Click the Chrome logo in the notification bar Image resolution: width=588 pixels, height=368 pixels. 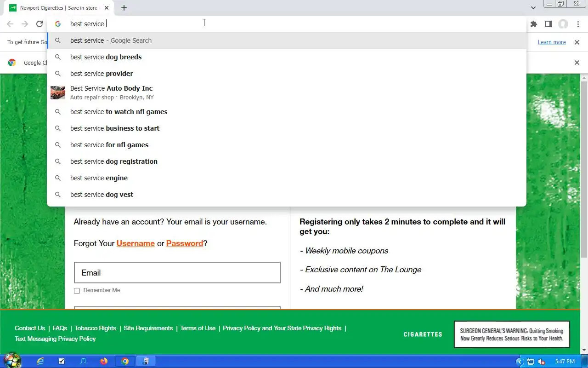(12, 63)
